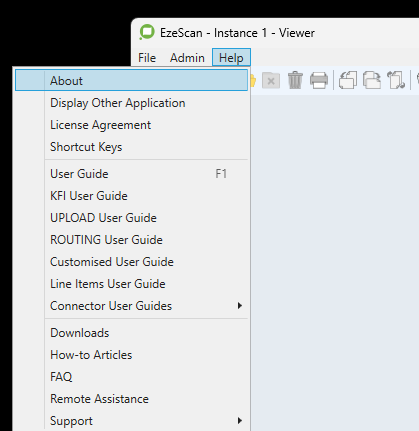
Task: Click the rotate pages left icon
Action: coord(348,80)
